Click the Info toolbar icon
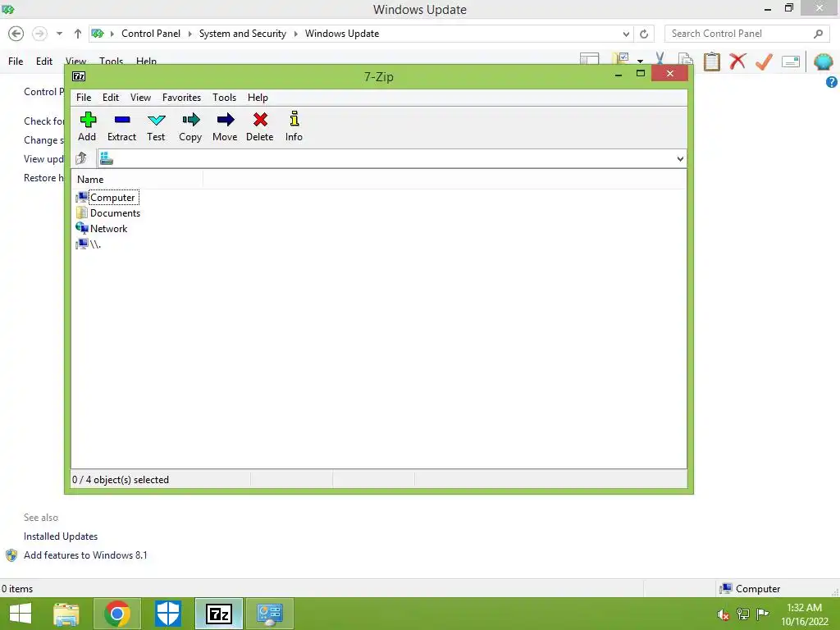This screenshot has height=630, width=840. click(x=294, y=126)
